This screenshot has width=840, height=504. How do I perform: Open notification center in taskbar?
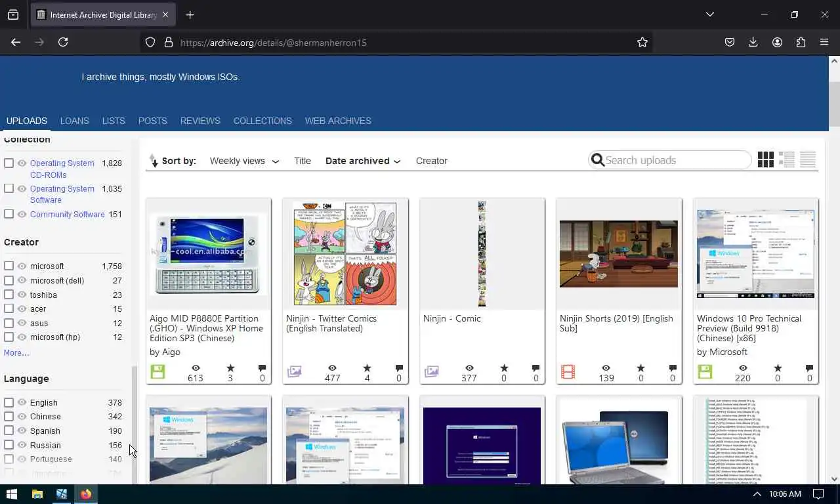(818, 494)
